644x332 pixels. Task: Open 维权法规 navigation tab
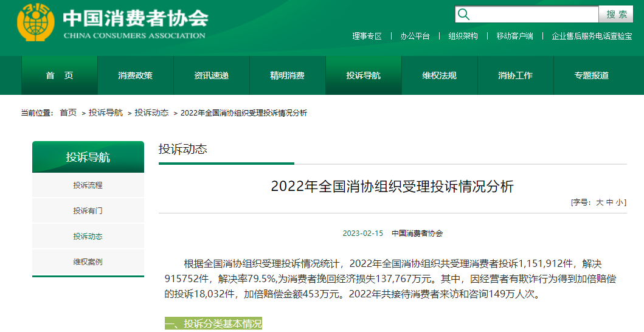click(x=440, y=75)
